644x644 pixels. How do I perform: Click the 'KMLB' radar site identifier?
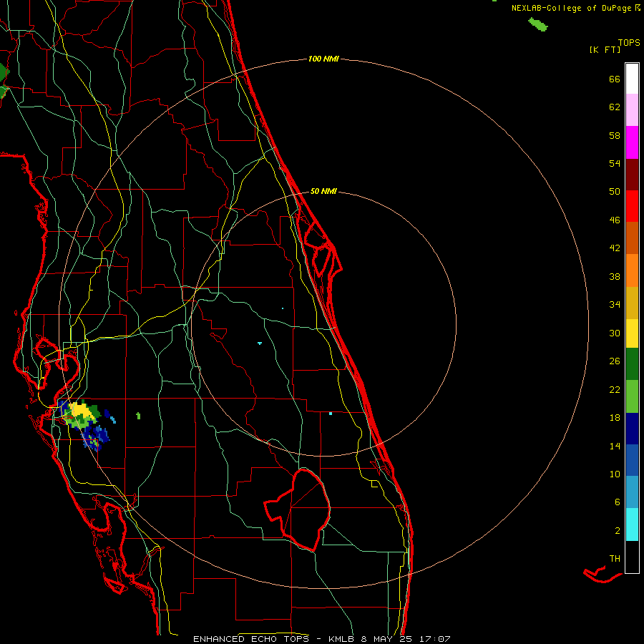coord(342,639)
